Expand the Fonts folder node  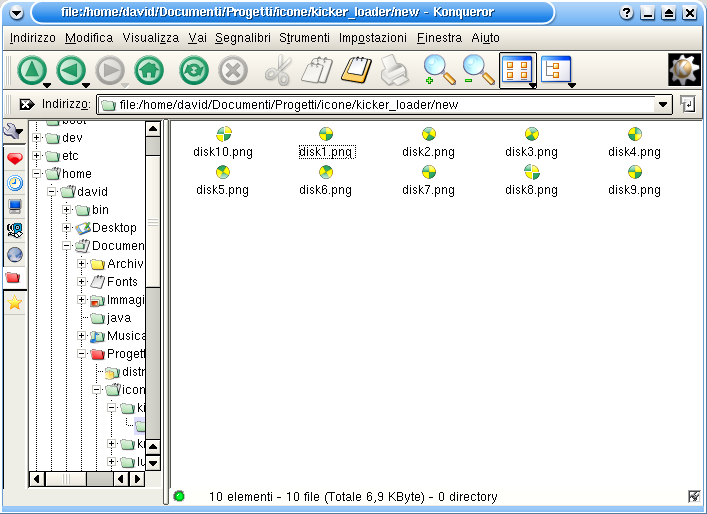pyautogui.click(x=81, y=282)
